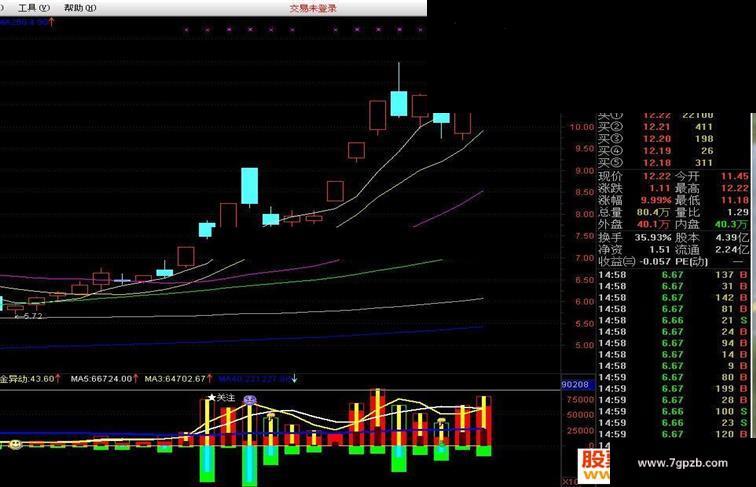Screen dimensions: 756x487
Task: Click the 净资 1.51 value
Action: coord(659,250)
